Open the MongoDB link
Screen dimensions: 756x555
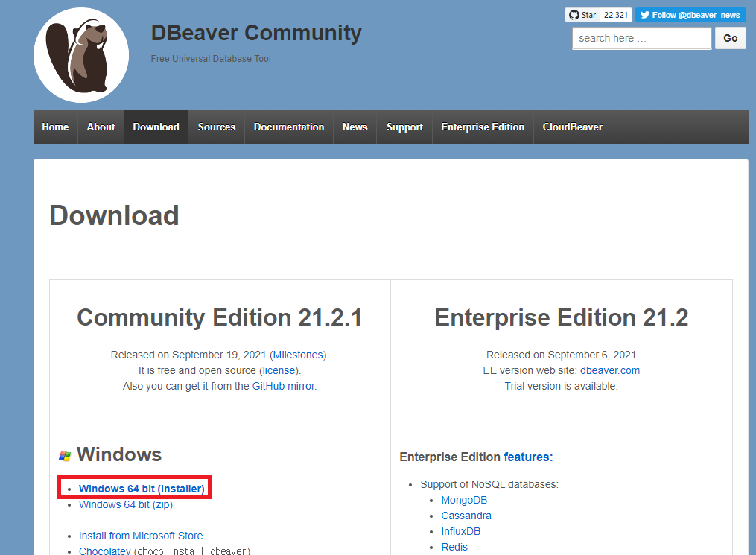(x=464, y=500)
